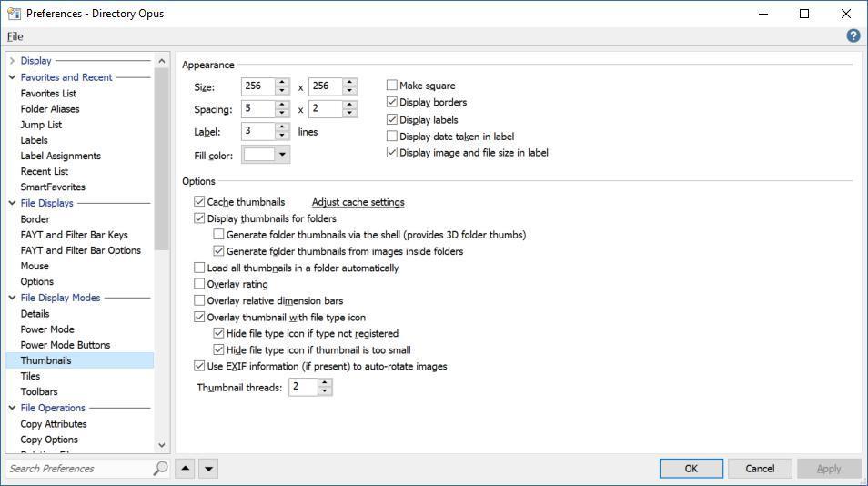Select Folder Aliases page
Screen dimensions: 868x486
[x=50, y=109]
